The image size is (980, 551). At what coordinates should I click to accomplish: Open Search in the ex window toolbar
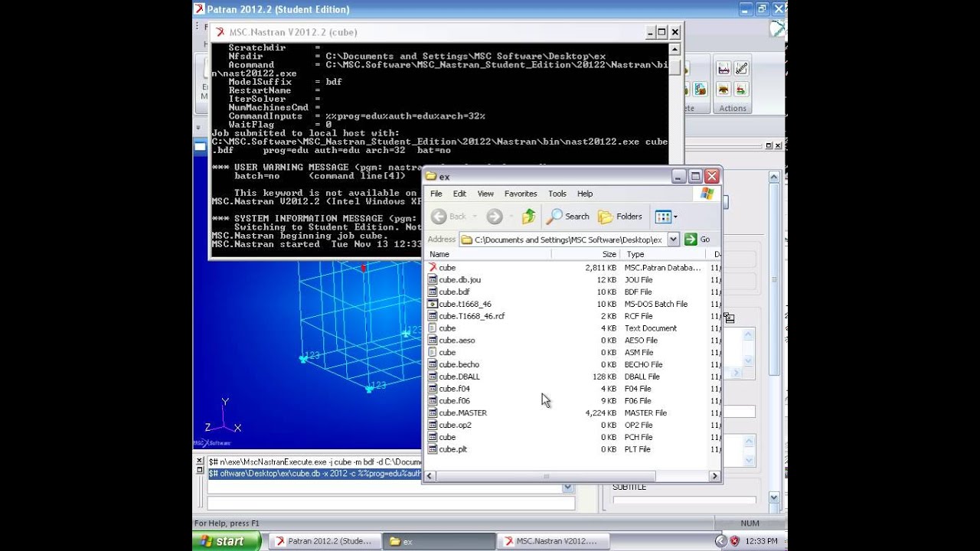pyautogui.click(x=568, y=217)
